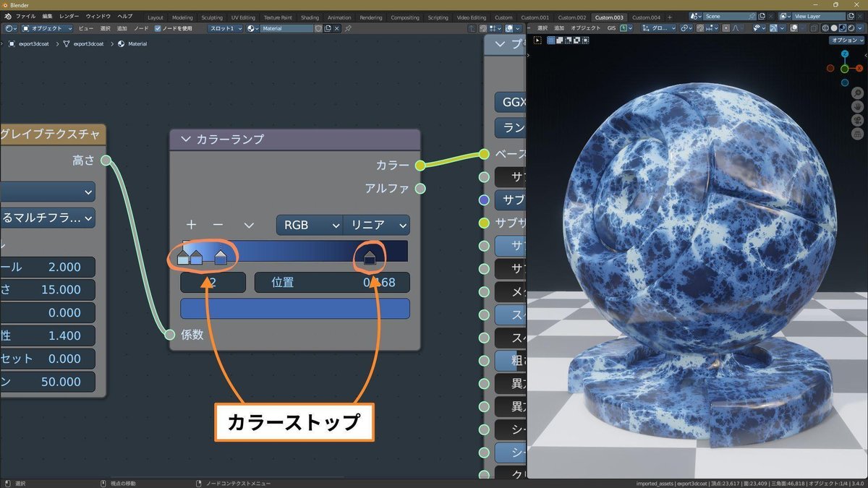Viewport: 868px width, 488px height.
Task: Choose the set-new selection mode icon
Action: pos(550,40)
